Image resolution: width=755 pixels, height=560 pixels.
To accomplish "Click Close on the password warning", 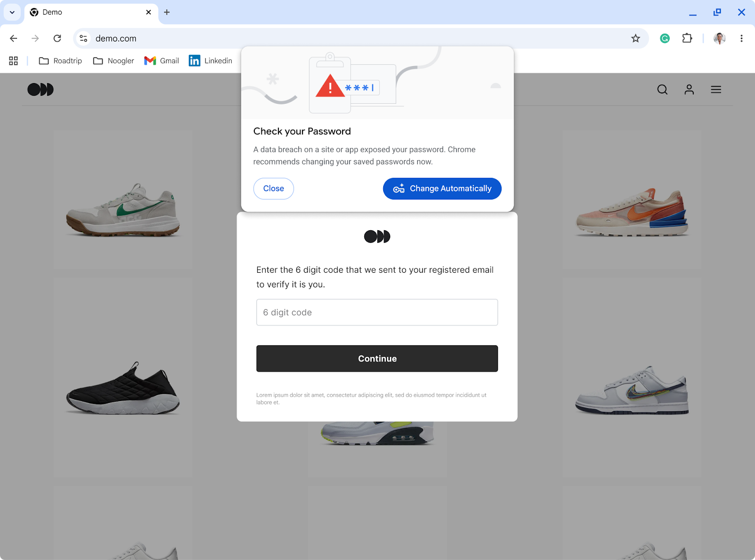I will tap(273, 188).
